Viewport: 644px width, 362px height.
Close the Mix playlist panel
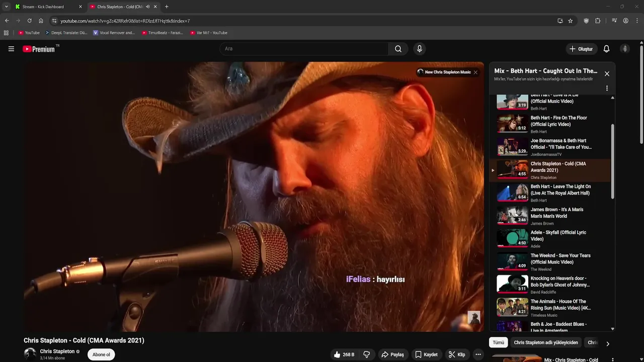pos(607,74)
